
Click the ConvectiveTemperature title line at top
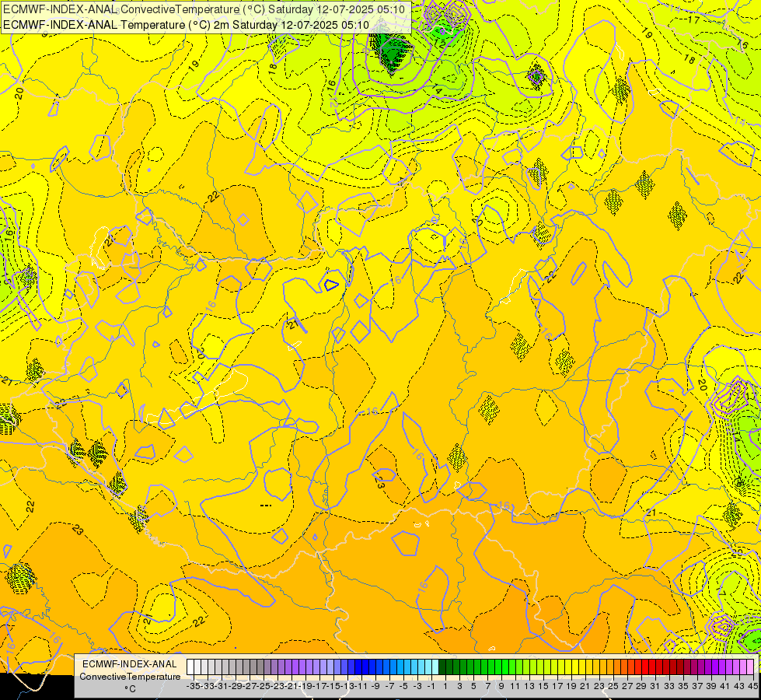[x=204, y=9]
